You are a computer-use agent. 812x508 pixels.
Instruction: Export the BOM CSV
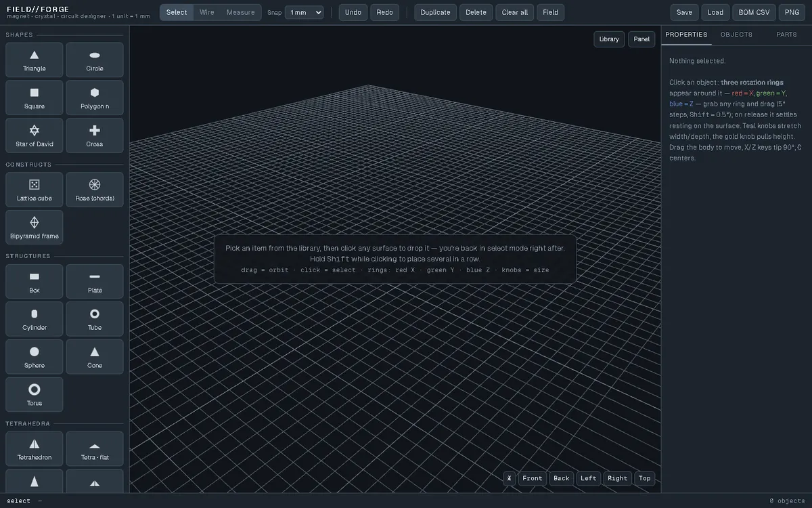click(754, 12)
